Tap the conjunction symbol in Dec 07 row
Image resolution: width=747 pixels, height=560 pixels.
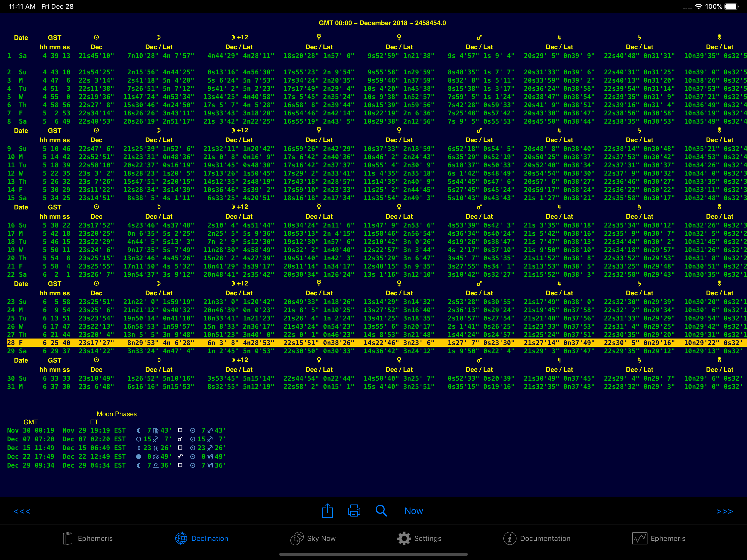[180, 439]
